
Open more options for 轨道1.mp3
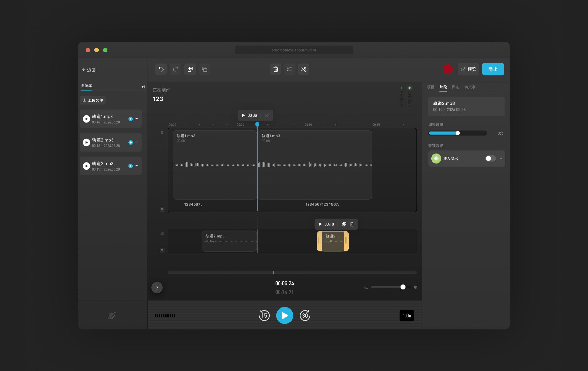tap(137, 119)
